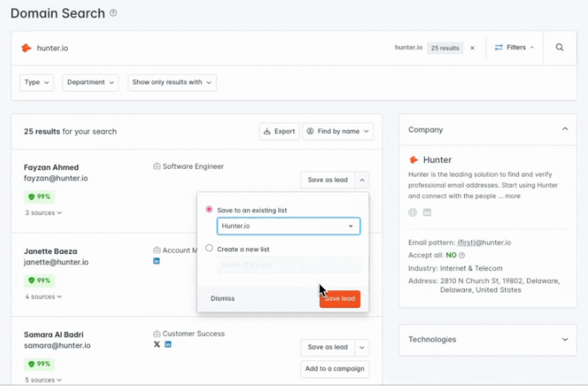Select Create a new list radio option
588x387 pixels.
click(209, 248)
